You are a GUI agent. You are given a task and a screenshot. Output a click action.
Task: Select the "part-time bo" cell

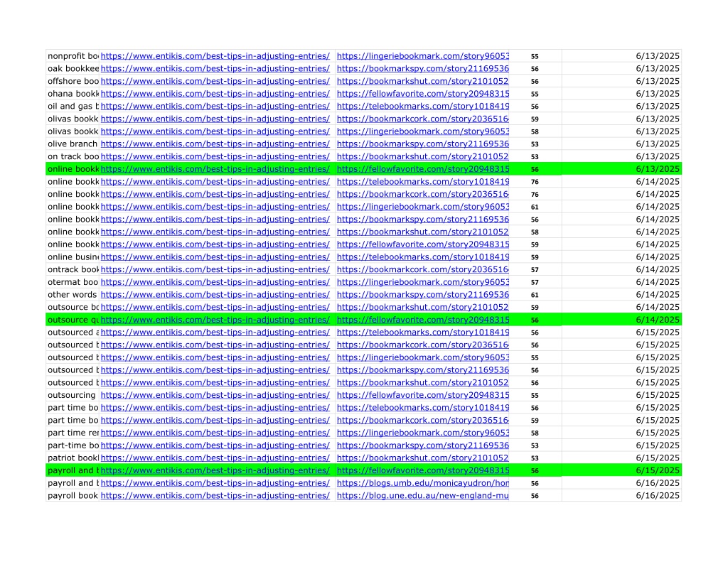pyautogui.click(x=73, y=445)
